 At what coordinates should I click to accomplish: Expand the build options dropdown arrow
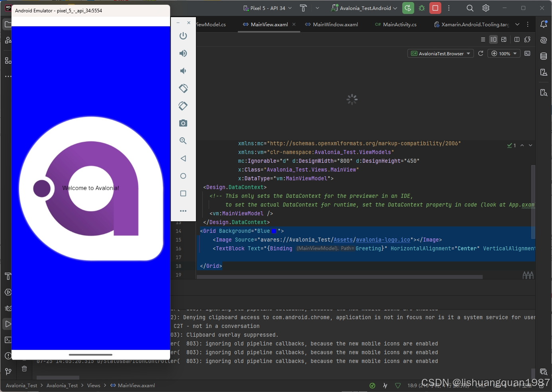(317, 8)
